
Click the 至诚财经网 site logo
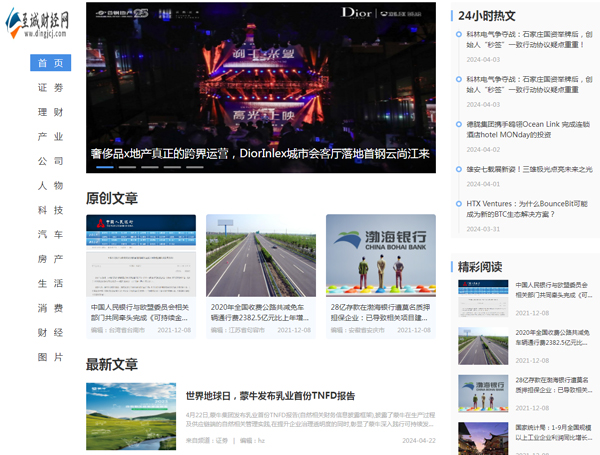click(x=38, y=23)
